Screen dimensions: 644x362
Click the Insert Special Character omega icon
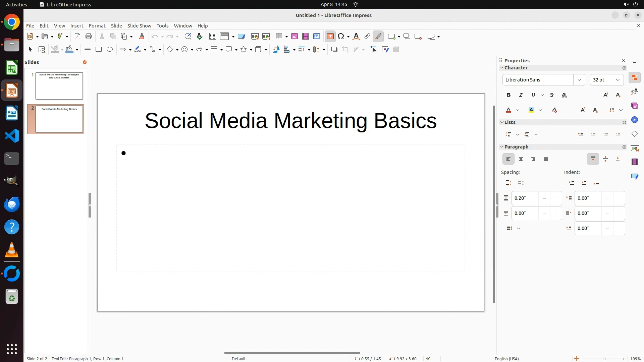341,37
